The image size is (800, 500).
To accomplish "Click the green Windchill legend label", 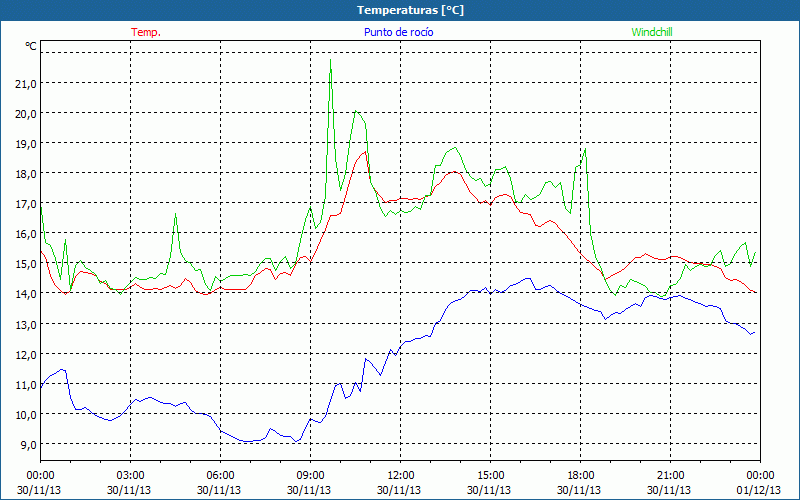I will pyautogui.click(x=652, y=32).
